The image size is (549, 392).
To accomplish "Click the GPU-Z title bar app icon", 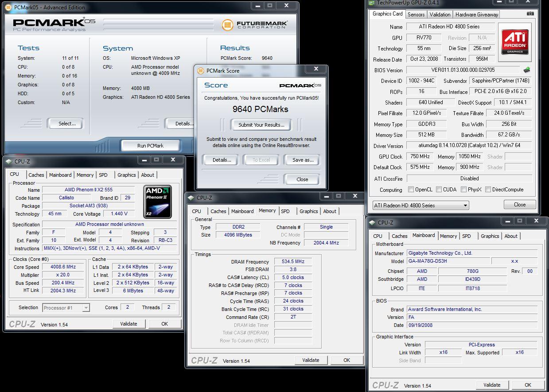I will click(371, 3).
